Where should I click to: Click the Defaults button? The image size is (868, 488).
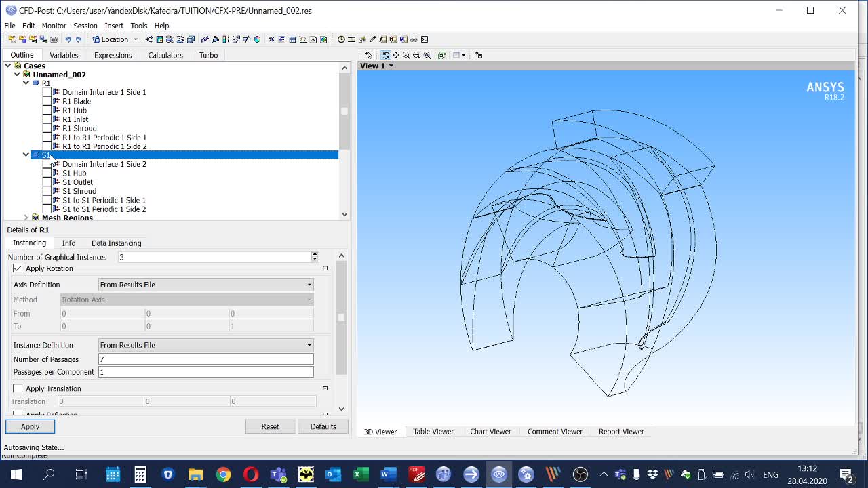(323, 426)
